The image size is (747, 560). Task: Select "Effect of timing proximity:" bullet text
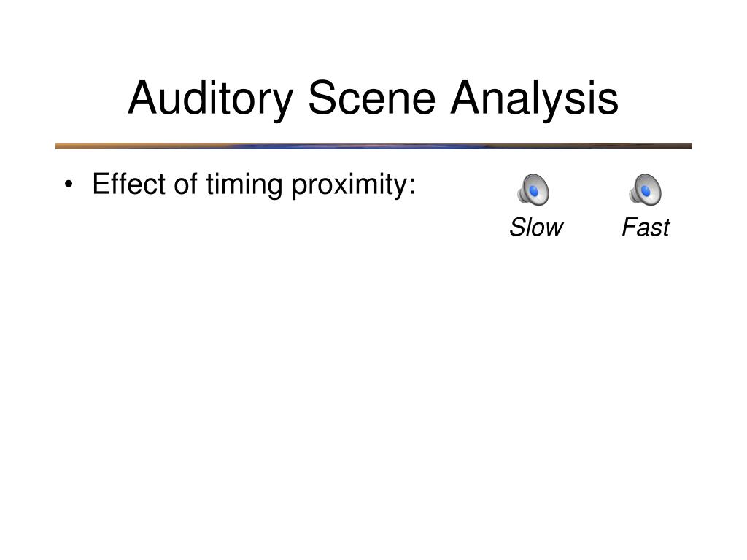(x=254, y=184)
